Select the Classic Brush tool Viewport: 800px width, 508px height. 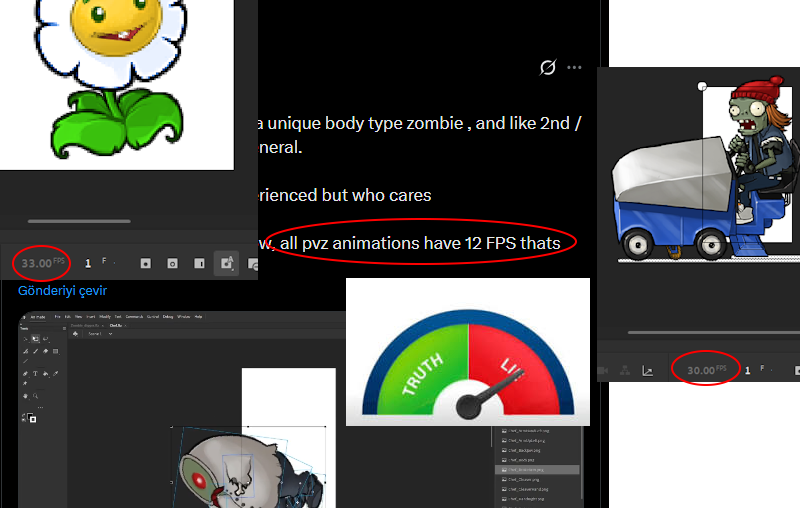[35, 351]
